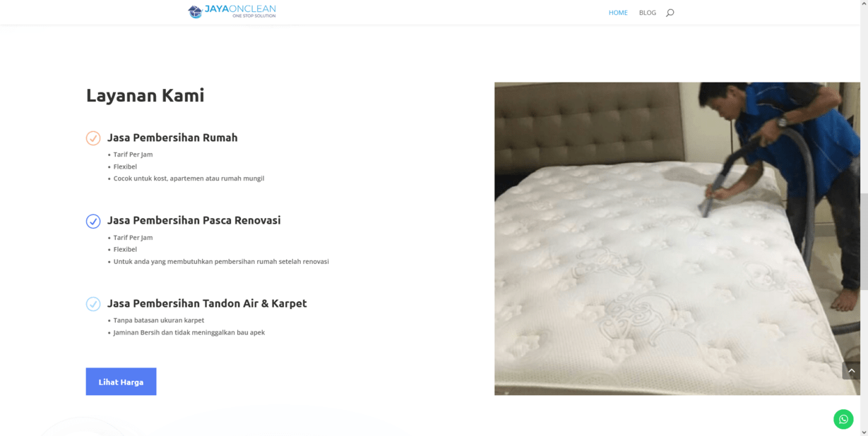The height and width of the screenshot is (436, 868).
Task: Click the back-to-top arrow button
Action: pyautogui.click(x=851, y=370)
